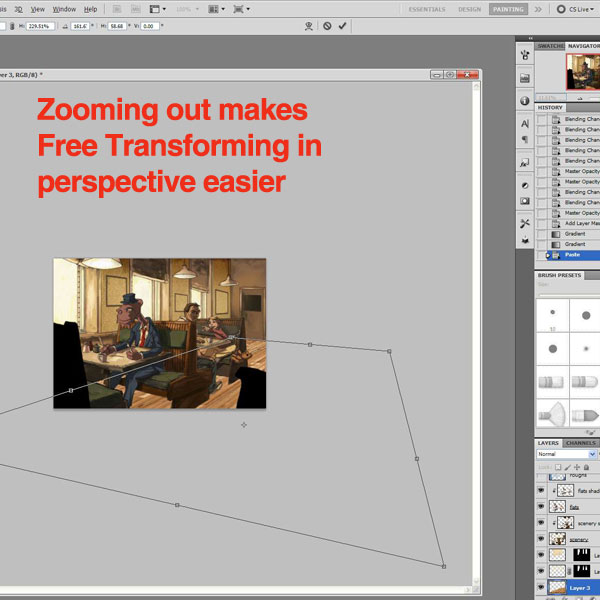Toggle the maintain aspect ratio chain link
This screenshot has height=600, width=600.
click(12, 26)
